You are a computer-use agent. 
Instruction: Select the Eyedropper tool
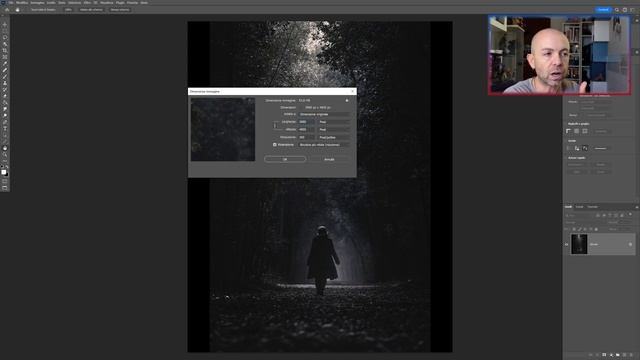[x=5, y=64]
